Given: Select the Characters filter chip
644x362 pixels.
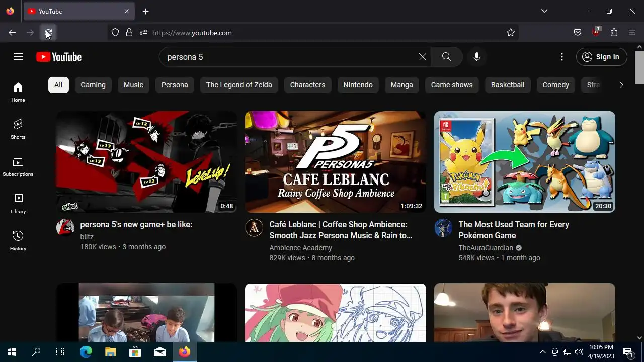Looking at the screenshot, I should point(307,85).
